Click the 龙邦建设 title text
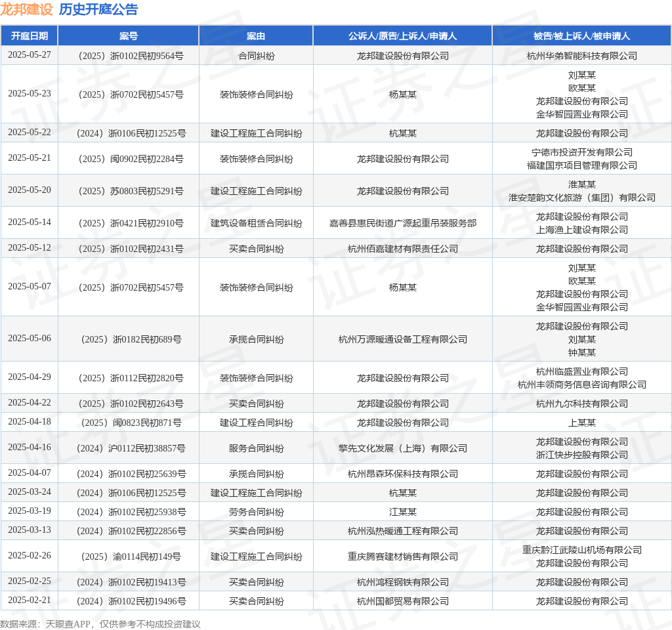Screen dimensions: 672x630 pyautogui.click(x=26, y=9)
